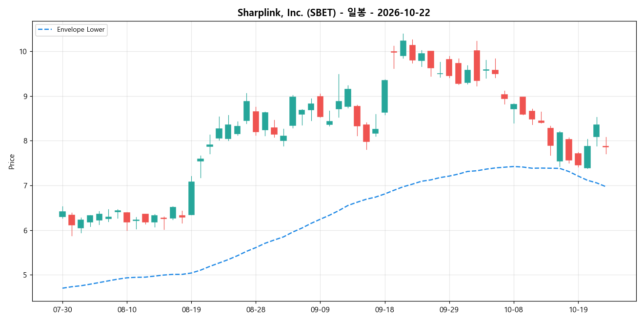This screenshot has height=322, width=644.
Task: Click the large green candle at 09-18
Action: [384, 96]
